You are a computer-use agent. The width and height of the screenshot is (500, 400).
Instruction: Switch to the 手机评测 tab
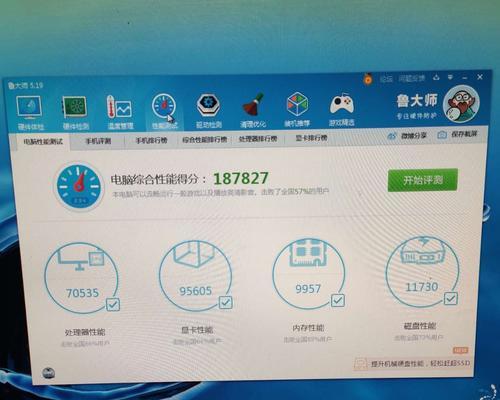pyautogui.click(x=98, y=141)
